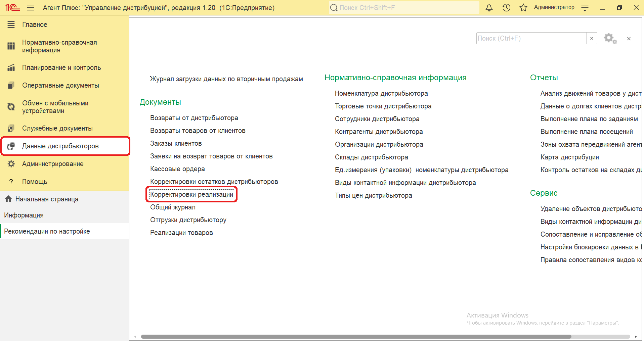The image size is (644, 341).
Task: Open Реализации товаров
Action: coord(181,233)
